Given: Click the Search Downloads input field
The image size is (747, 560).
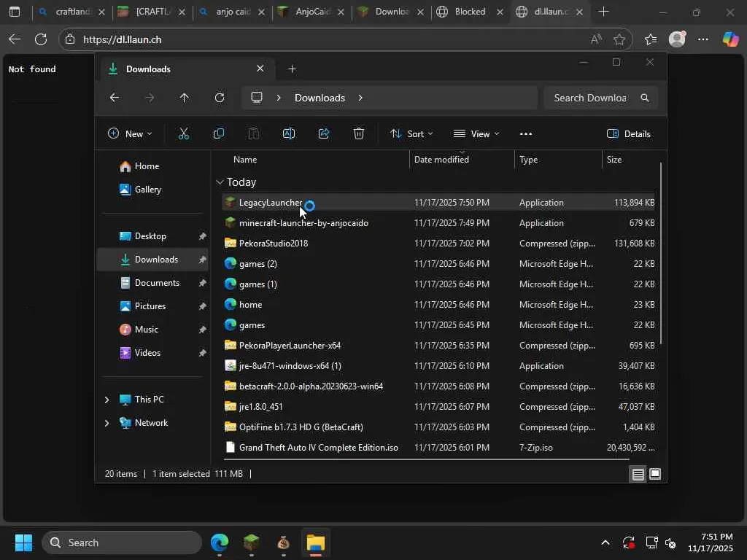Looking at the screenshot, I should (x=589, y=98).
